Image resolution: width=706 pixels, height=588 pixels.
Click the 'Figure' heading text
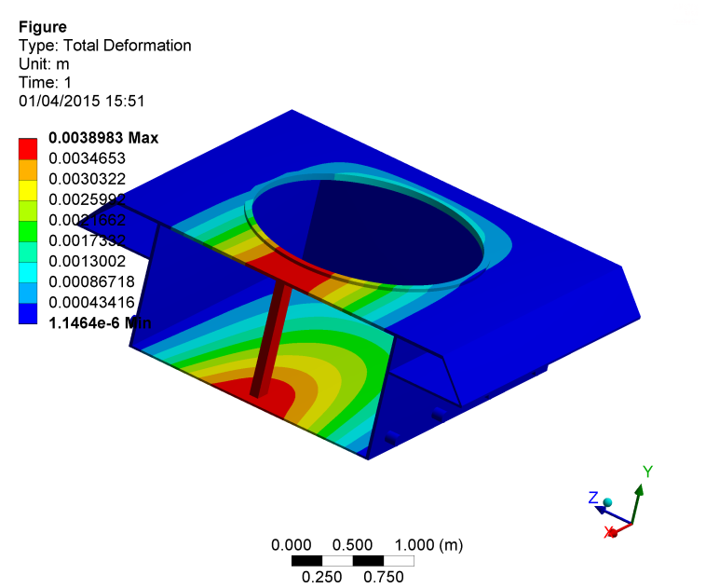[x=43, y=27]
